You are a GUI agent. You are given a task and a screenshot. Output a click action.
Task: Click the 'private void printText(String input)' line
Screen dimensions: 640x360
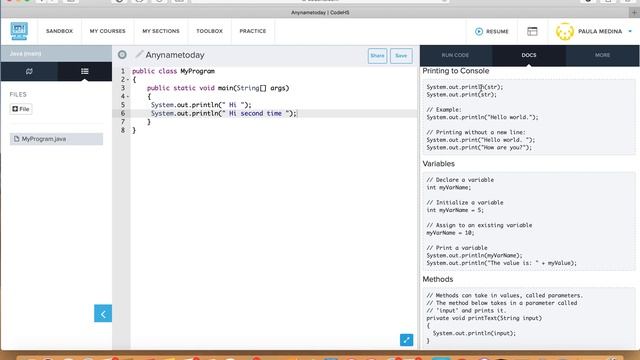(x=484, y=318)
